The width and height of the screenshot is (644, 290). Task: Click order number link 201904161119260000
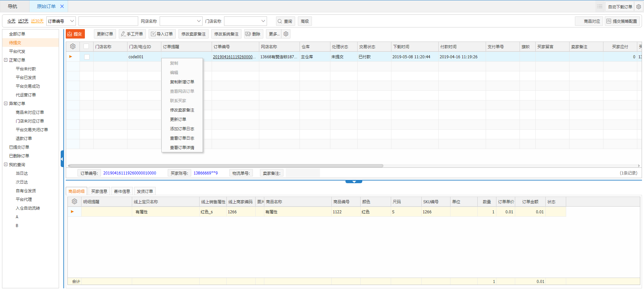tap(234, 57)
